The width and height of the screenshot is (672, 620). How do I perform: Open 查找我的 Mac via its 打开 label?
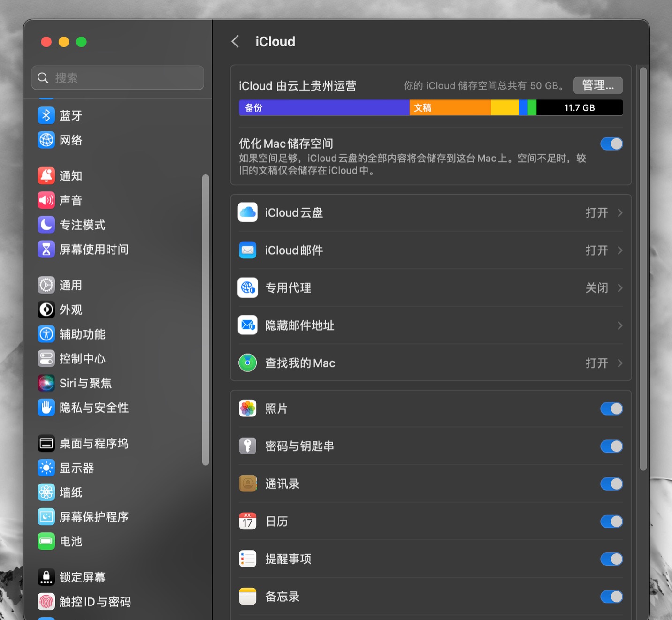tap(596, 363)
